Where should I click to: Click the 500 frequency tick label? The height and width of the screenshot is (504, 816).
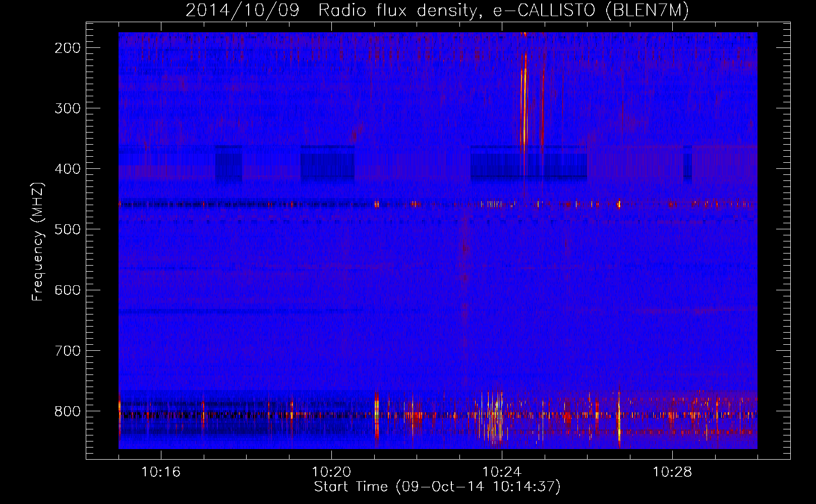[x=68, y=229]
